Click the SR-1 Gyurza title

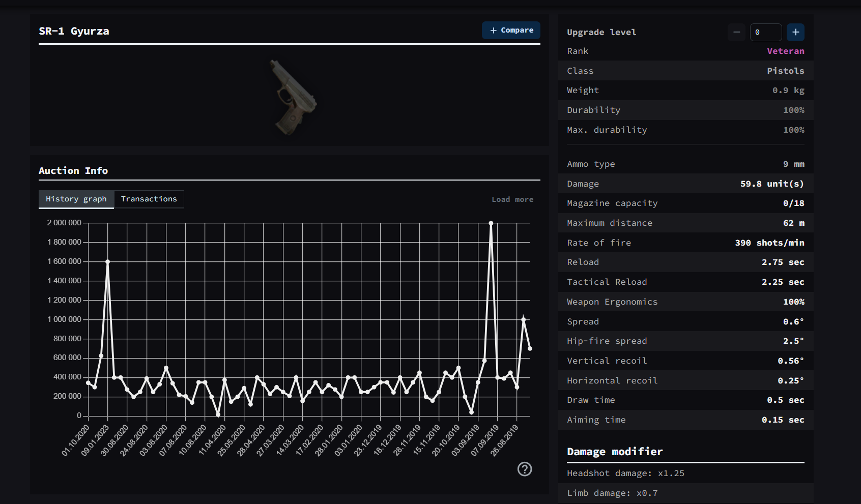click(x=74, y=31)
